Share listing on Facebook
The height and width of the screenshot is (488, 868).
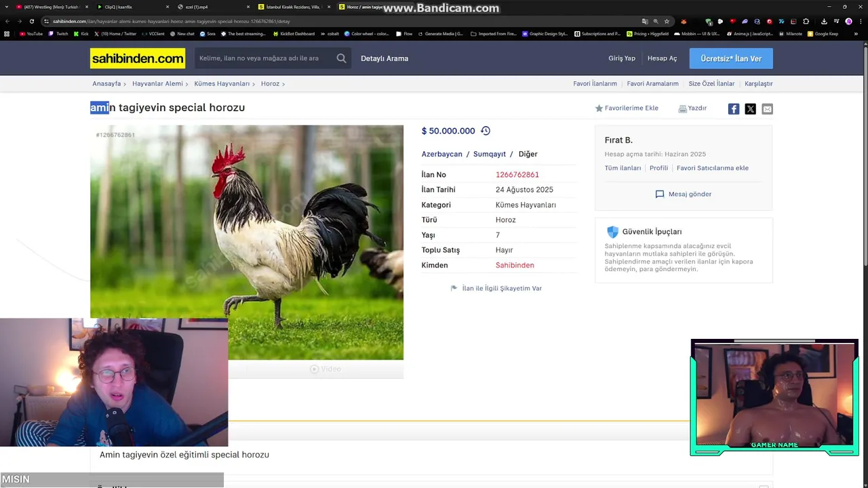734,109
